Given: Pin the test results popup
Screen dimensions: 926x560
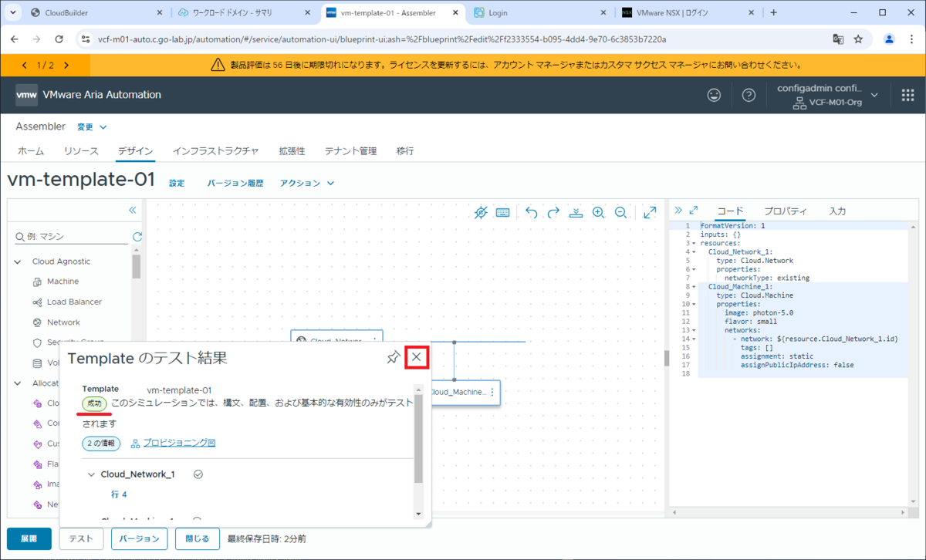Looking at the screenshot, I should (x=394, y=357).
